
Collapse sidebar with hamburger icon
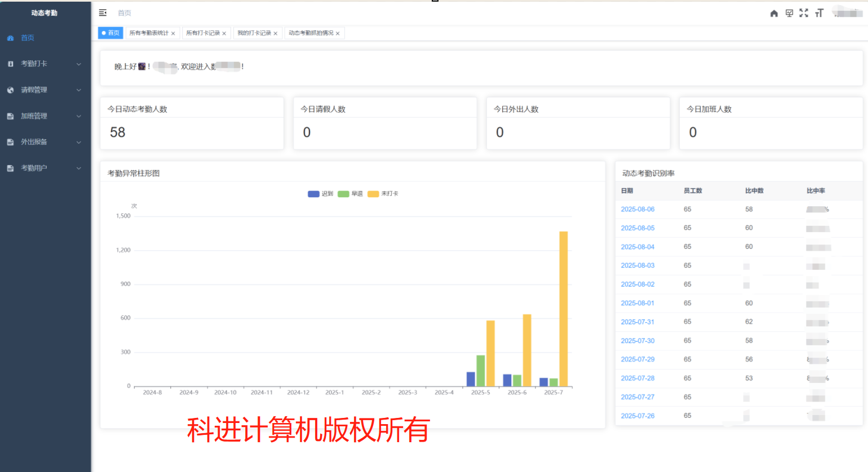103,12
